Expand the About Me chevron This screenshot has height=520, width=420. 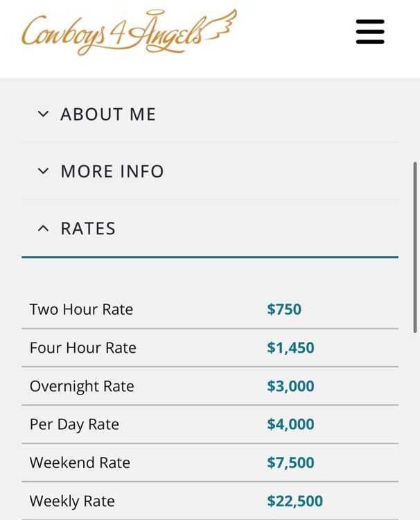click(x=43, y=114)
